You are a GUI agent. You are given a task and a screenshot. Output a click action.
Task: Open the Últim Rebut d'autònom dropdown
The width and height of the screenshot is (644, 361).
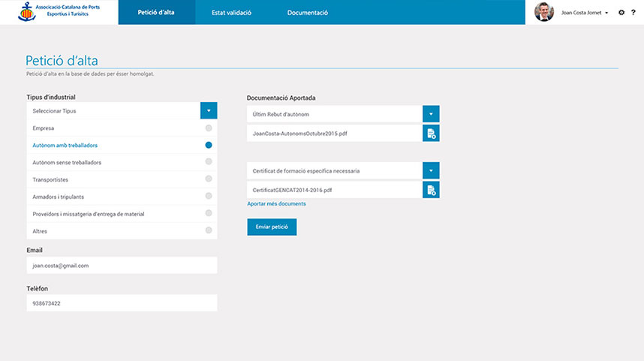point(431,114)
